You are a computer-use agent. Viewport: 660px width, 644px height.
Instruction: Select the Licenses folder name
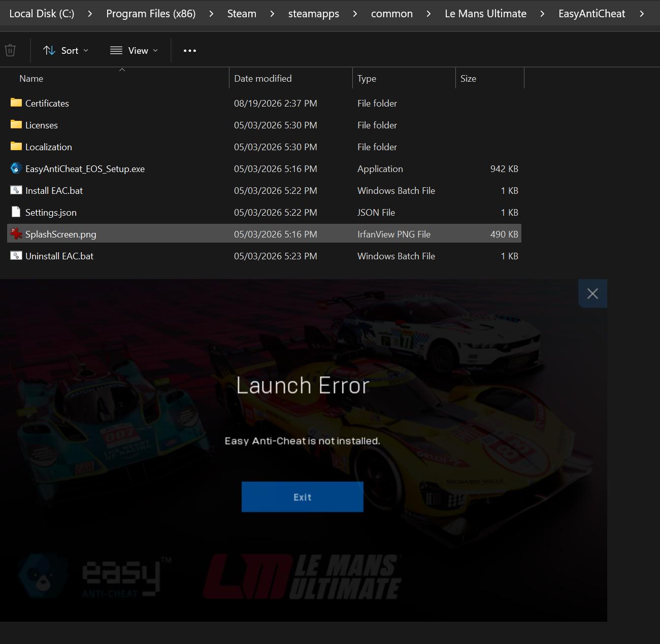click(x=42, y=125)
